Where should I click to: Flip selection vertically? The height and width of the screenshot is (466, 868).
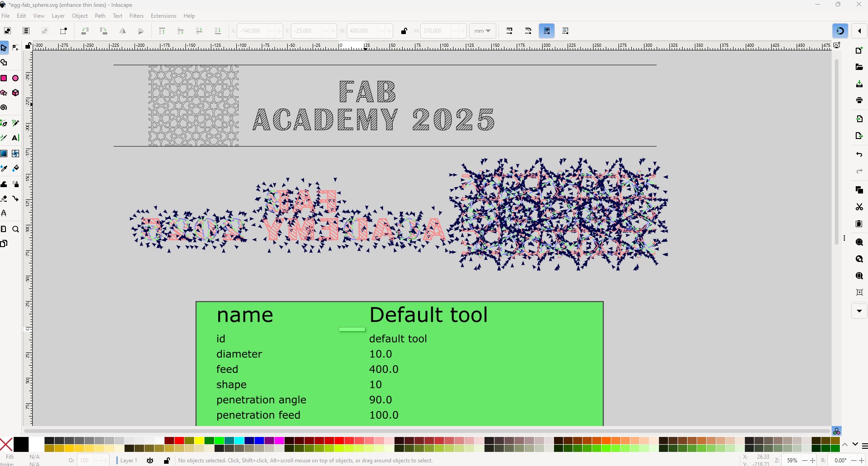coord(141,31)
